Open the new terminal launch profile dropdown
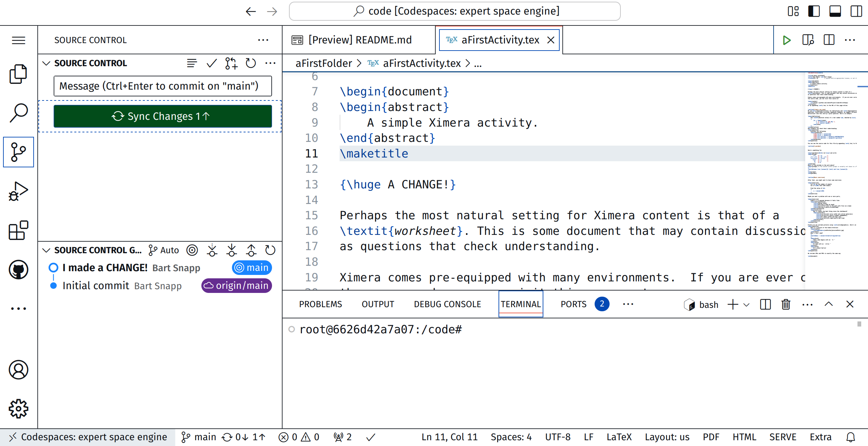This screenshot has width=868, height=446. 746,304
